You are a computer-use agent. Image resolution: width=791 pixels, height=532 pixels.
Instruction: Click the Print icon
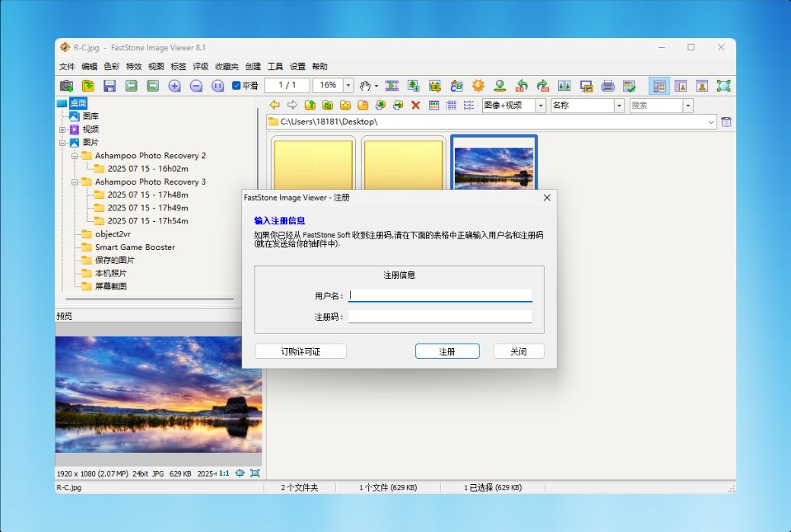point(608,86)
